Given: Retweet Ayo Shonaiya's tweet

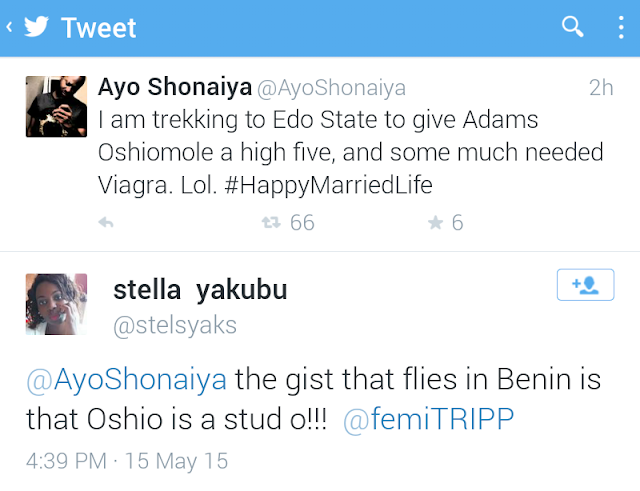Looking at the screenshot, I should 269,223.
